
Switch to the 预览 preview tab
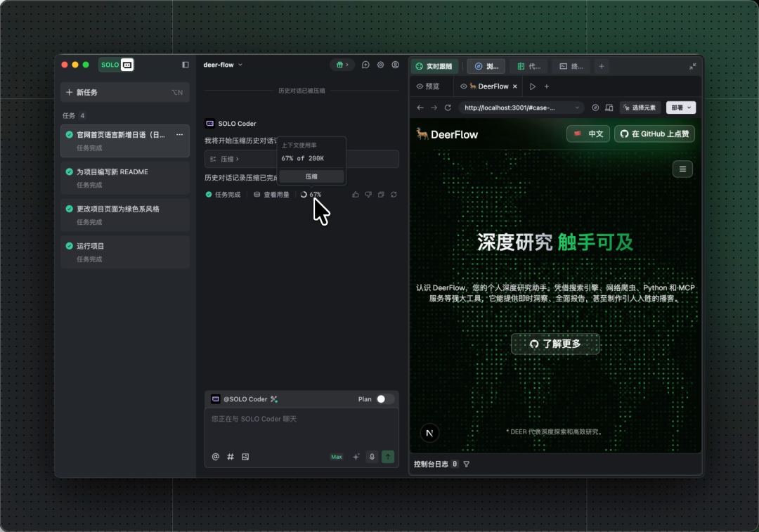428,86
